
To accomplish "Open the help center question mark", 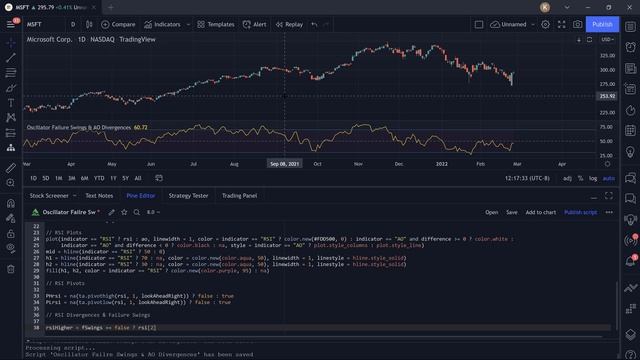I will click(631, 355).
